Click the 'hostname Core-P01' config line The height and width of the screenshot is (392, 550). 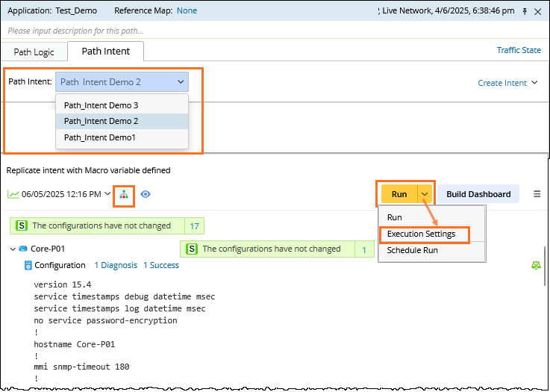click(75, 344)
